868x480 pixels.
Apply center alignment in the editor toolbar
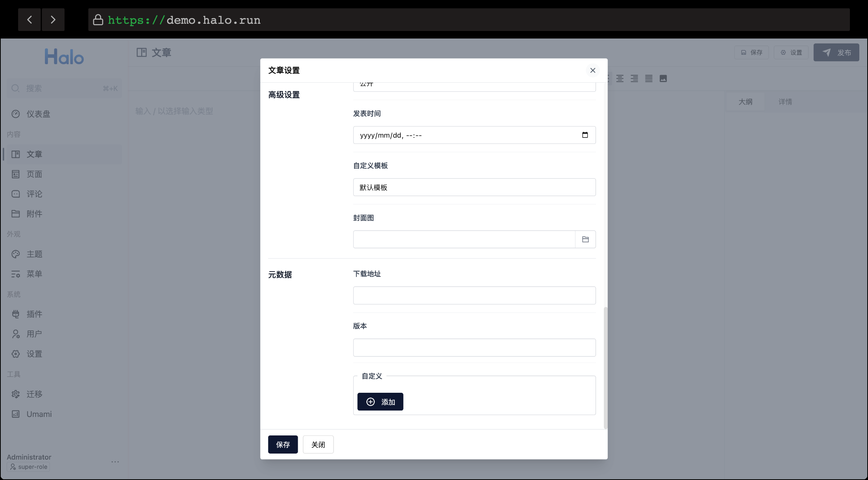click(x=620, y=79)
